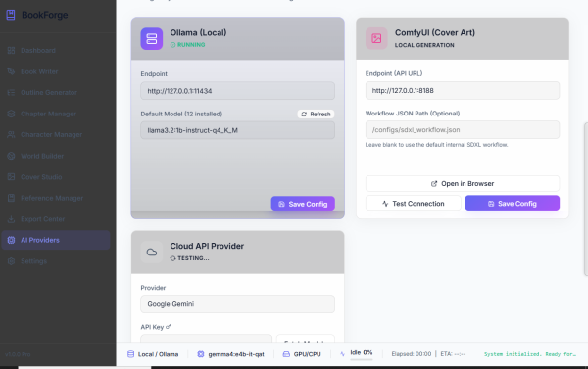Click the Cover Studio image icon

point(11,177)
